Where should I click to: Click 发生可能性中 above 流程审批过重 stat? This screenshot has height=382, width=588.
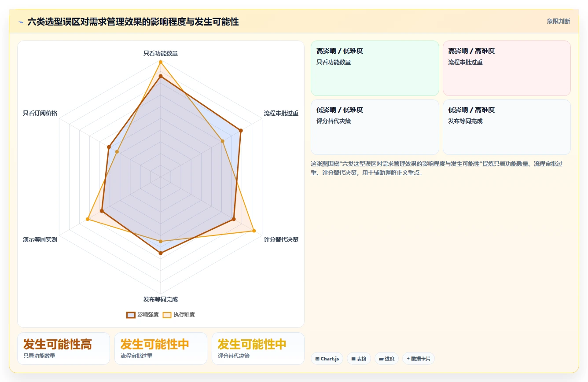tap(155, 344)
